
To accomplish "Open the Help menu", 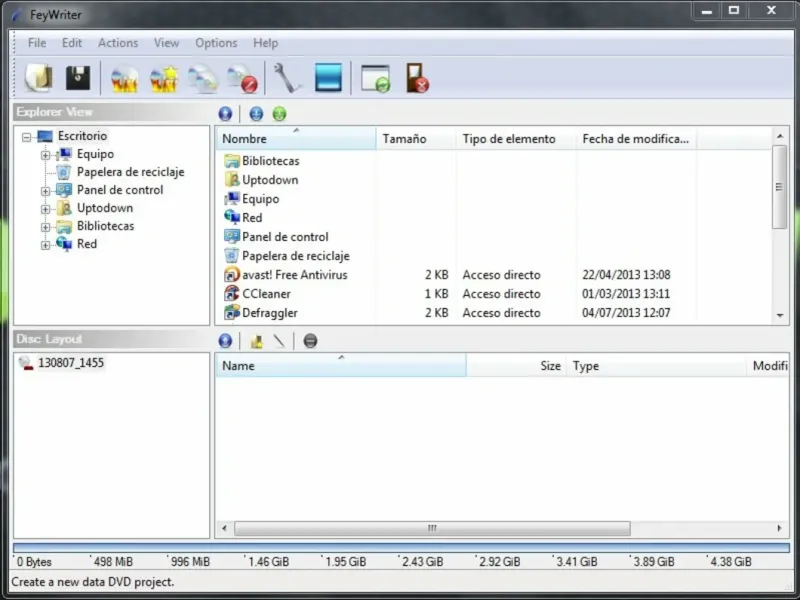I will (x=265, y=43).
